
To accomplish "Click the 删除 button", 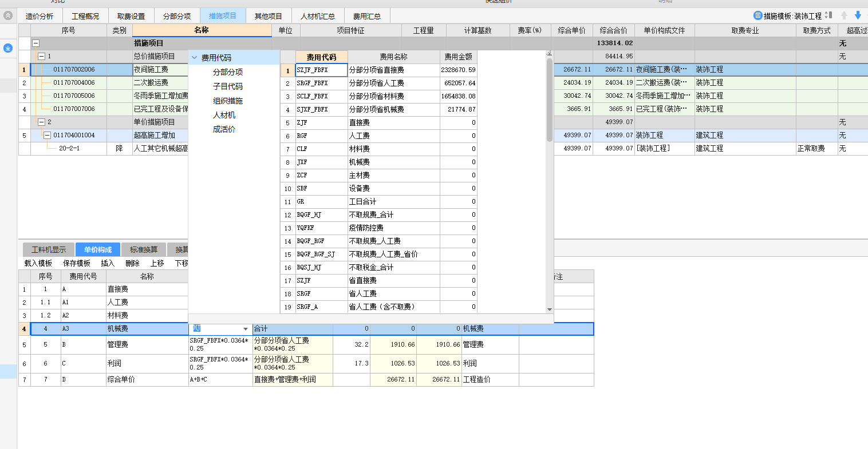I will coord(132,263).
